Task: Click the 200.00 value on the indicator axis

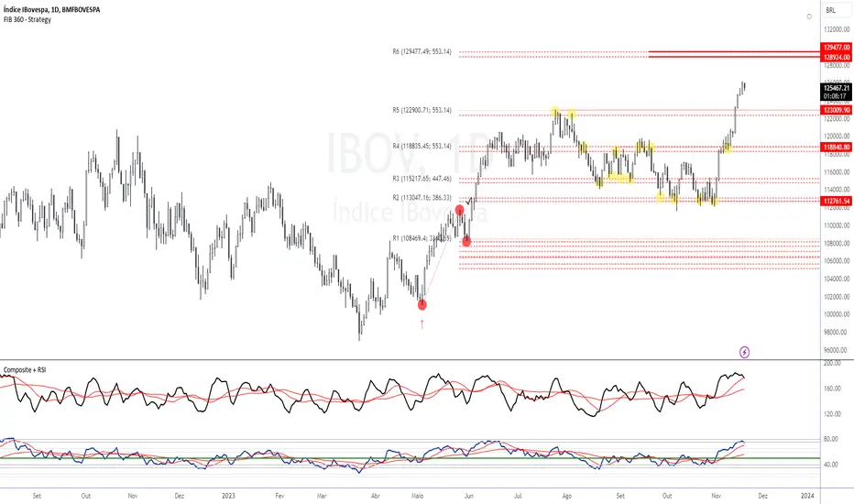Action: tap(832, 363)
